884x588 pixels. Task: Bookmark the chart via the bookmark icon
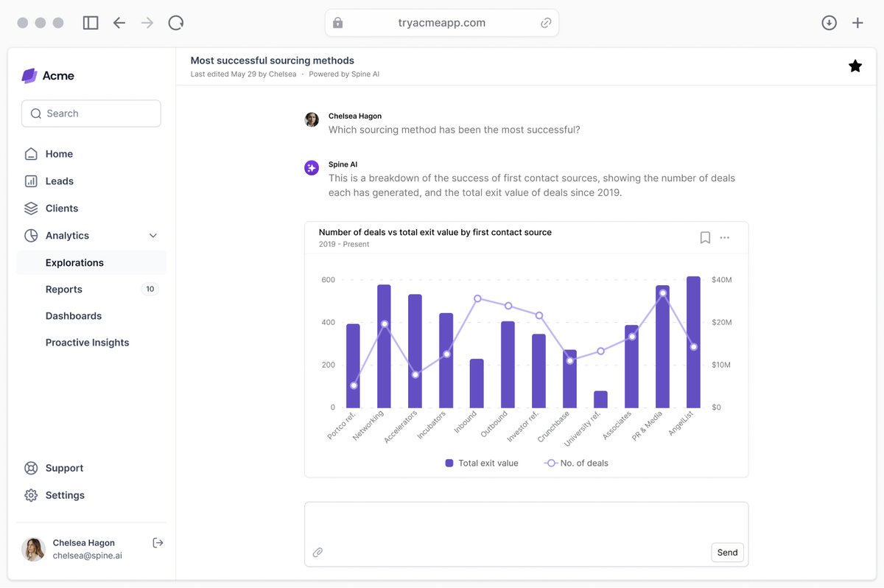[x=705, y=237]
